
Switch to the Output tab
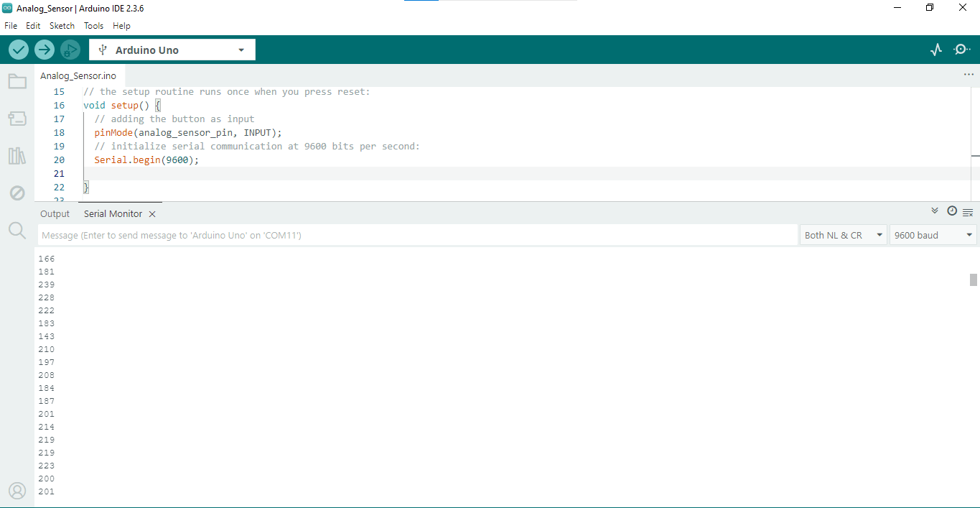tap(55, 214)
